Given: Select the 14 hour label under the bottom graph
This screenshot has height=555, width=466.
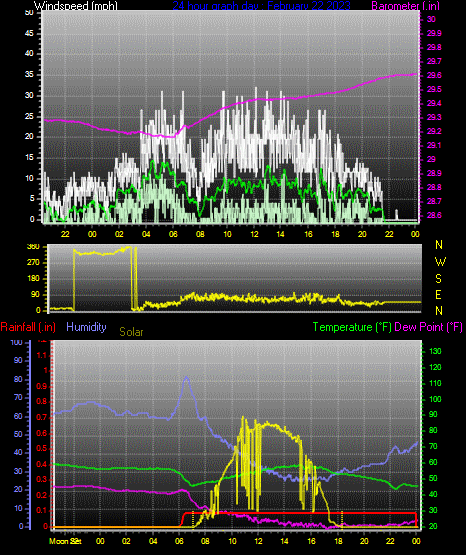Looking at the screenshot, I should 284,541.
